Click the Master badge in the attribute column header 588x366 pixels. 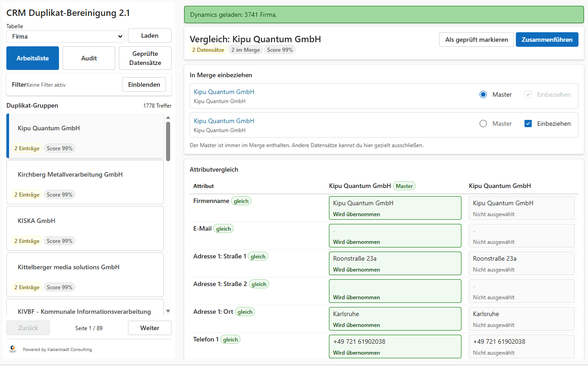[404, 186]
